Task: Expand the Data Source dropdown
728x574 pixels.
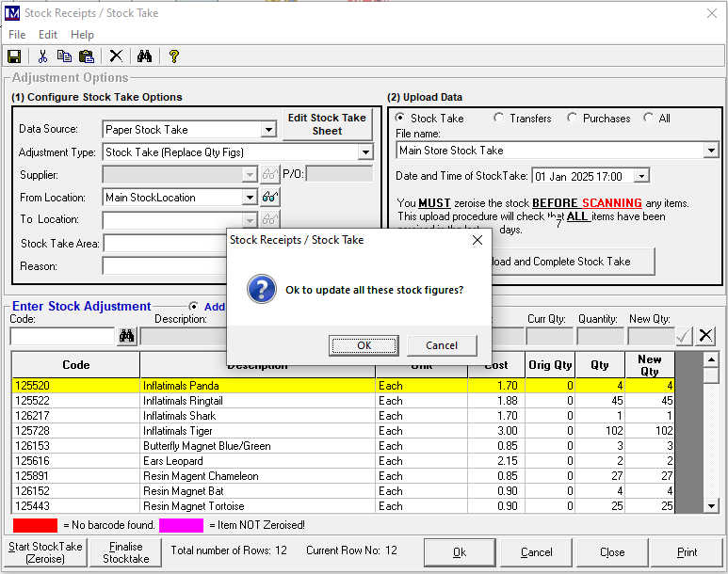Action: (x=268, y=130)
